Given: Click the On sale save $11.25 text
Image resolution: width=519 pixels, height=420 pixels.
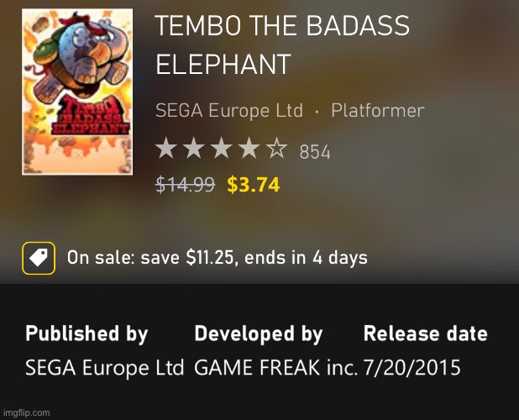Looking at the screenshot, I should click(218, 258).
